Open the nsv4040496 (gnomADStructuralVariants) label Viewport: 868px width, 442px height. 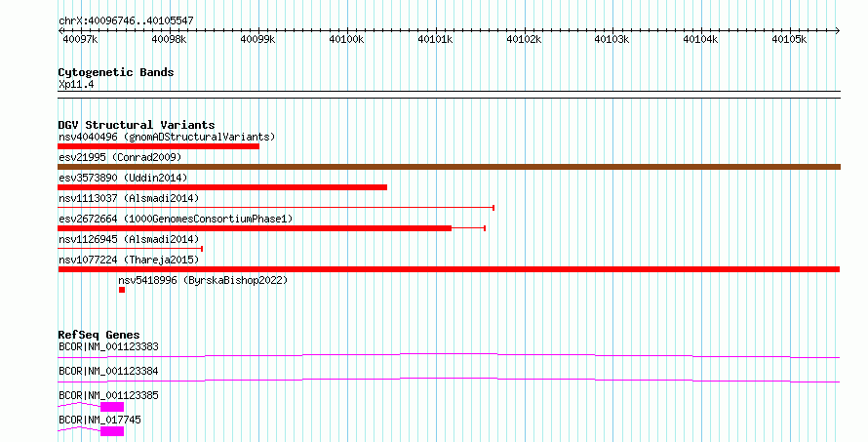[167, 137]
